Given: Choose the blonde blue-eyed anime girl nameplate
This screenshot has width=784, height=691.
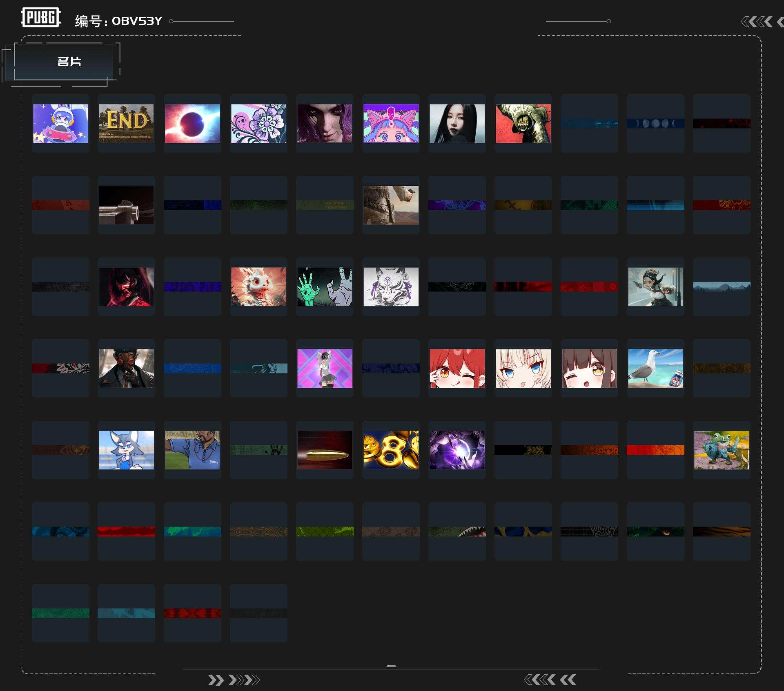Looking at the screenshot, I should pyautogui.click(x=523, y=368).
